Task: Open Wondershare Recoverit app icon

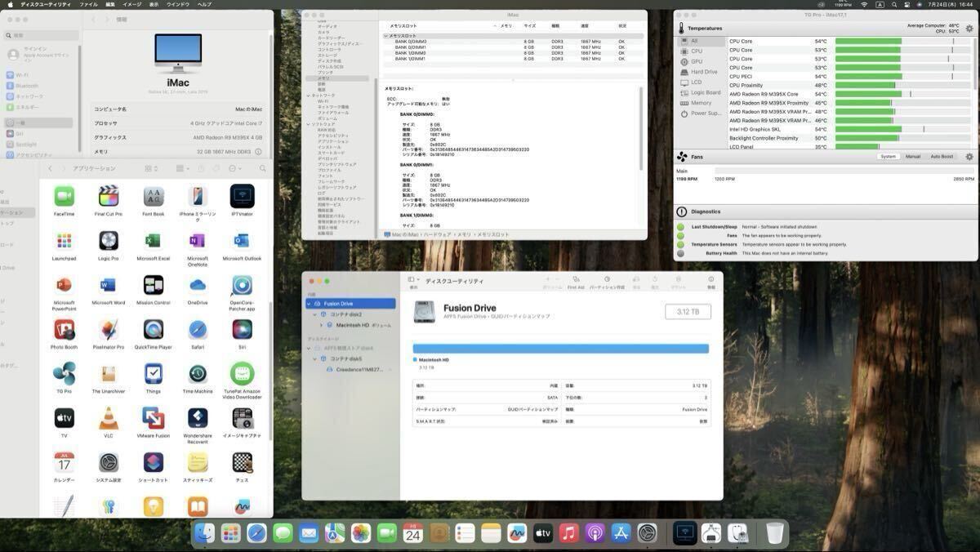Action: coord(198,418)
